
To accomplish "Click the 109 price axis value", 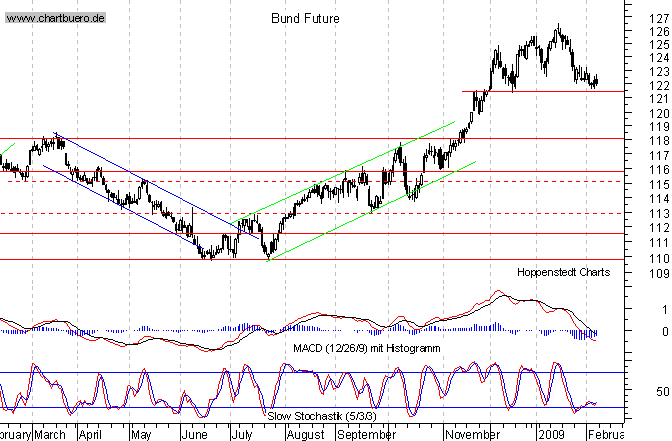I will click(x=659, y=273).
